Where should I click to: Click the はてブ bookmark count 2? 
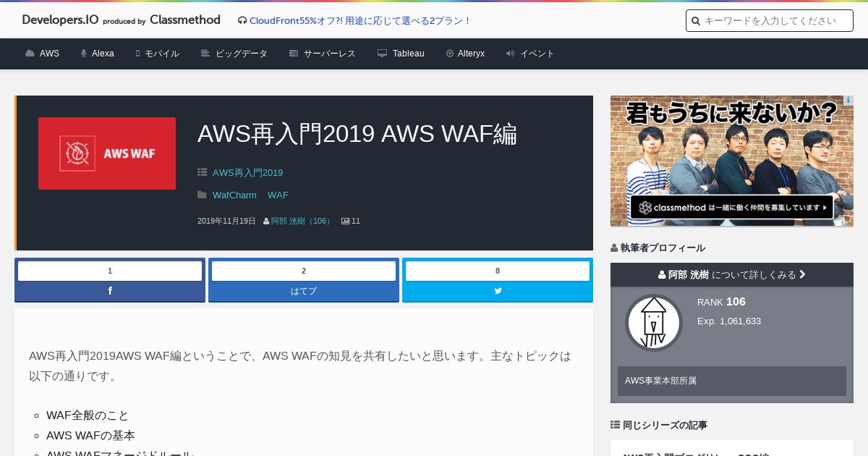(304, 271)
